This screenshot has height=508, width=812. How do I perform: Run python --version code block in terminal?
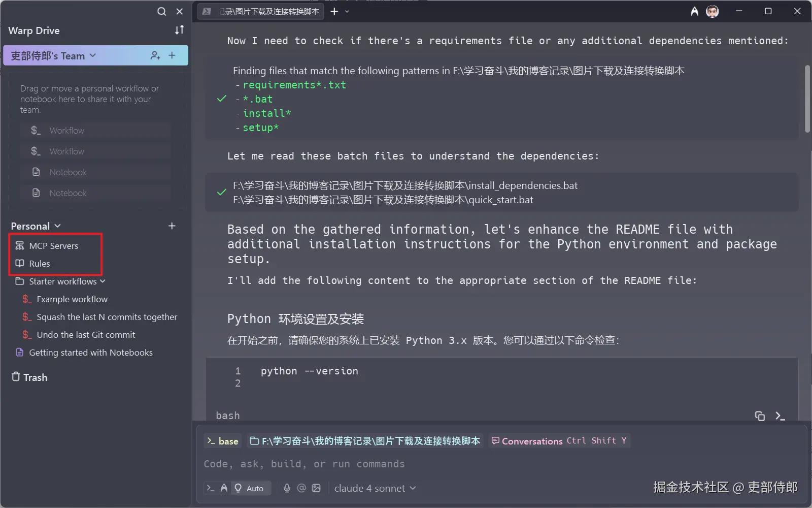(780, 416)
